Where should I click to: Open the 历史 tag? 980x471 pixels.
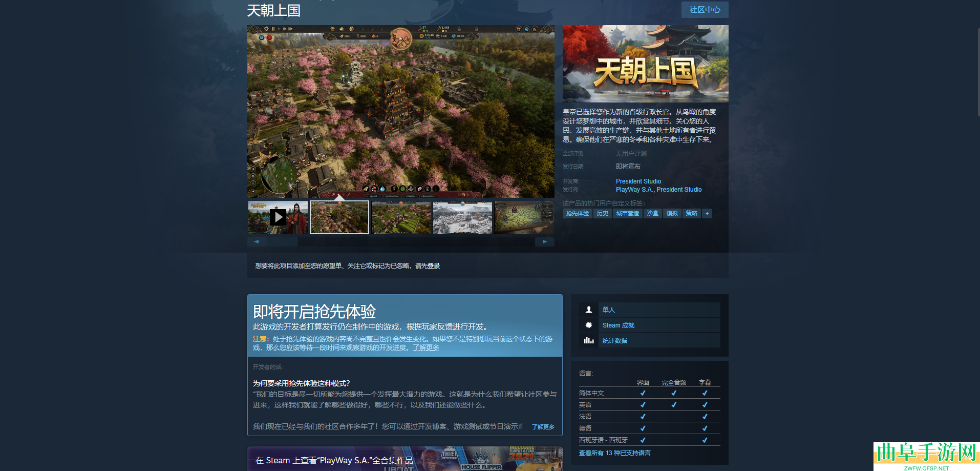click(x=602, y=213)
